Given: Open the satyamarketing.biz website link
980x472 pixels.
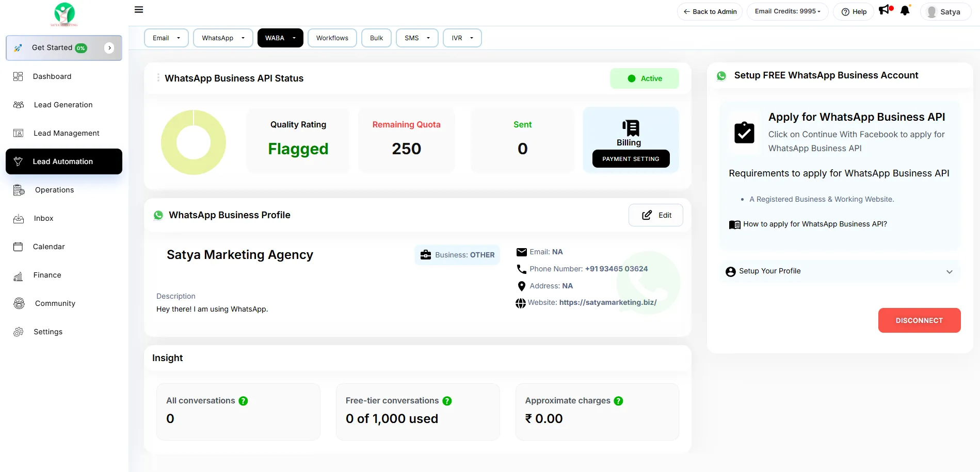Looking at the screenshot, I should pyautogui.click(x=607, y=302).
